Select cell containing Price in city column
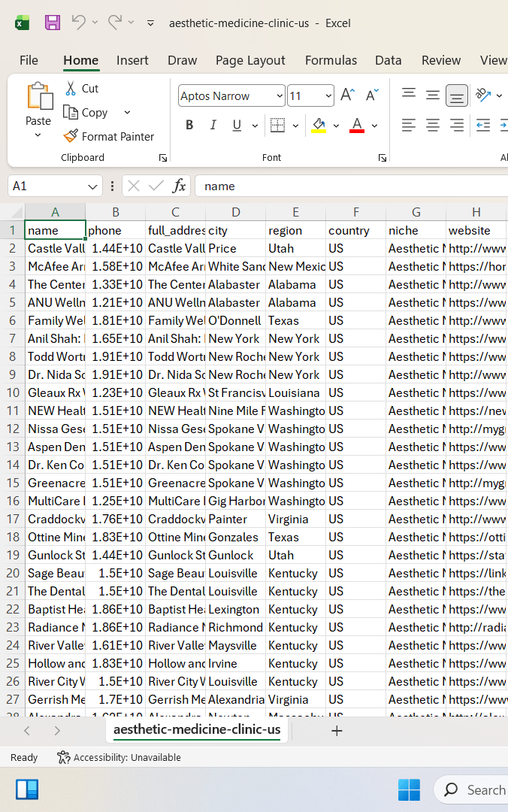 tap(236, 249)
